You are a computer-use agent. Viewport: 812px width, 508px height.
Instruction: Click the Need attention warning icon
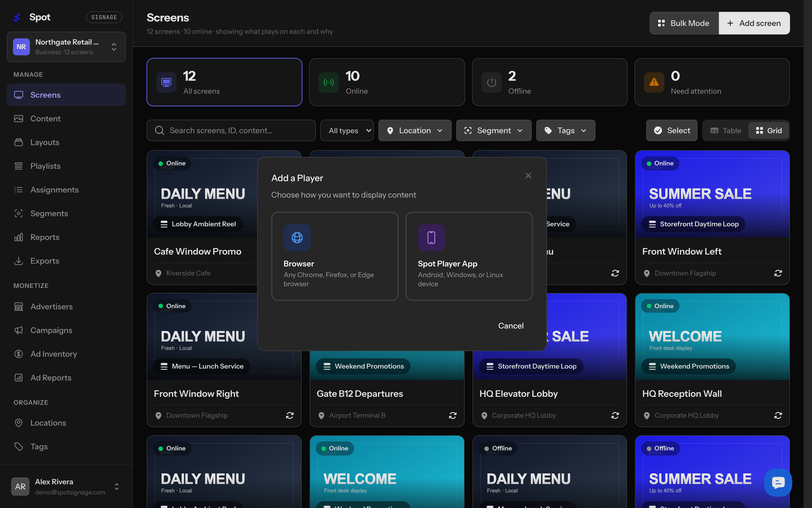654,82
